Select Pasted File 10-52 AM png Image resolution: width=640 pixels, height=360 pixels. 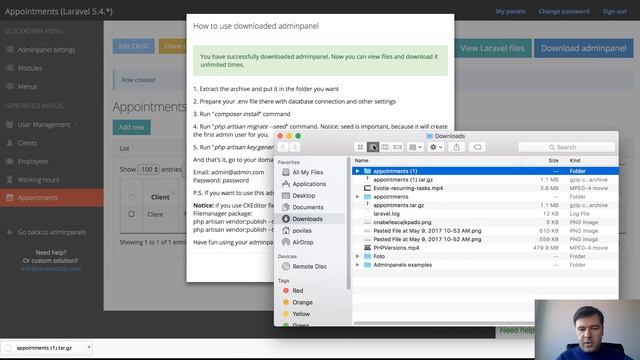click(485, 239)
